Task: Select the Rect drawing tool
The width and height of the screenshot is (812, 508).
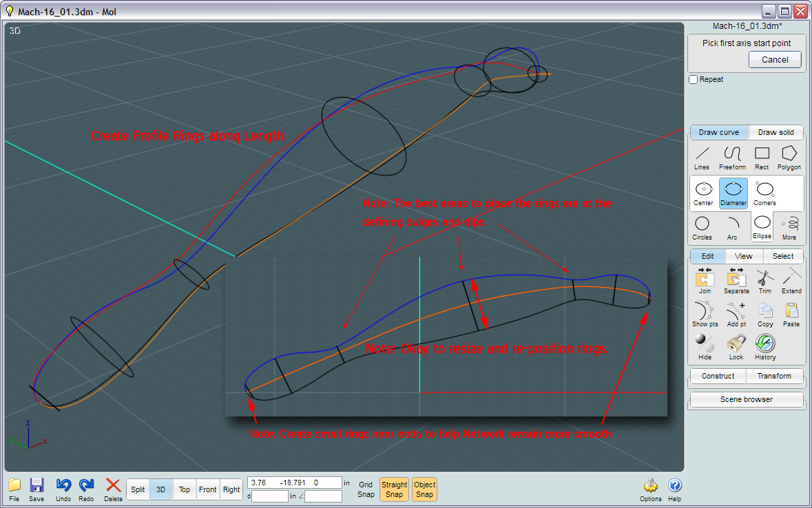Action: [x=762, y=158]
